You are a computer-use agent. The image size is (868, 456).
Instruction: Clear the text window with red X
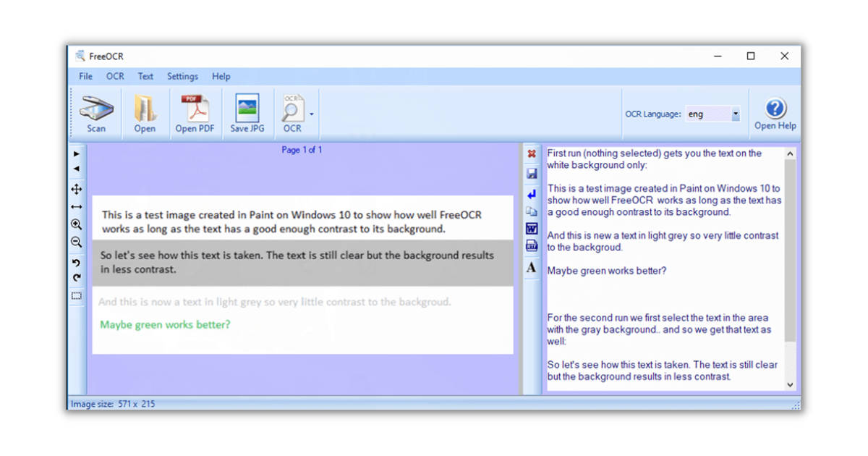(x=532, y=154)
